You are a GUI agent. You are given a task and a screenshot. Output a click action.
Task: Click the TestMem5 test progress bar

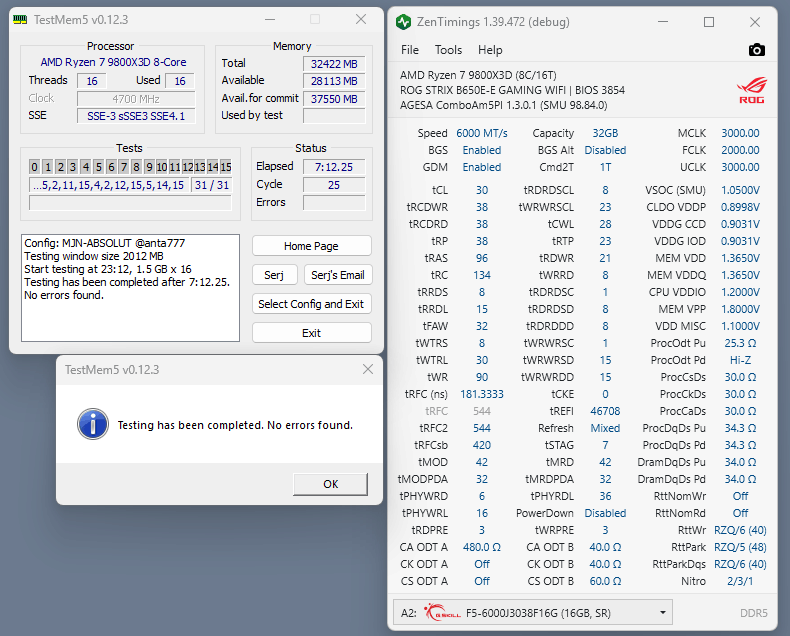coord(130,203)
